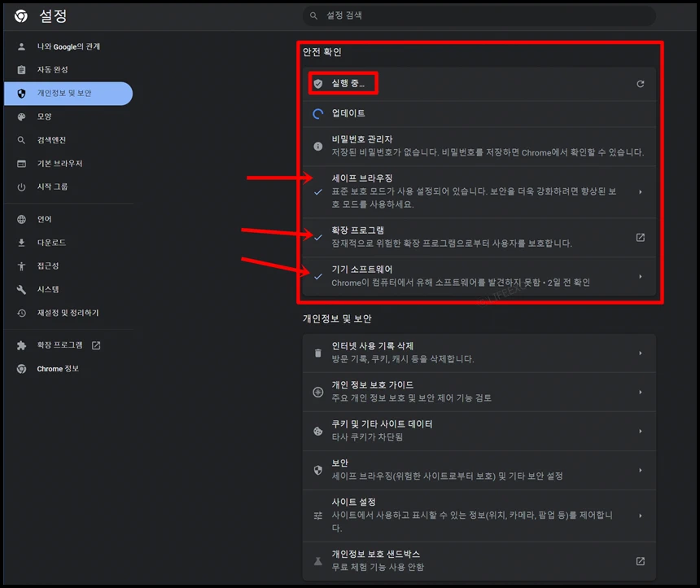Expand the arrow on the 기기 소프트웨어 row
This screenshot has width=700, height=588.
[641, 276]
